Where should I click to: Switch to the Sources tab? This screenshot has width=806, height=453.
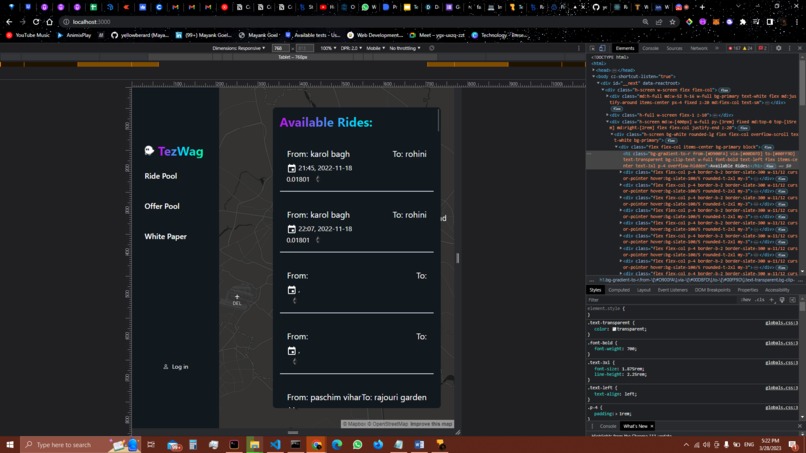coord(674,48)
